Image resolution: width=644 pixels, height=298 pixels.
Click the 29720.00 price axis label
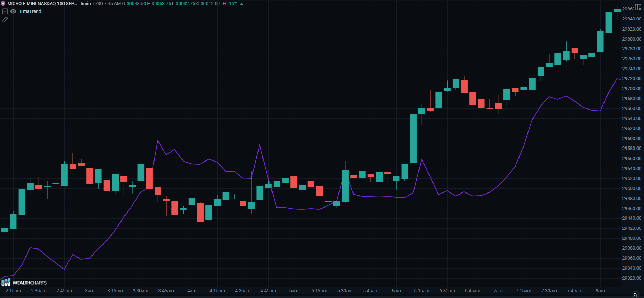pos(632,79)
